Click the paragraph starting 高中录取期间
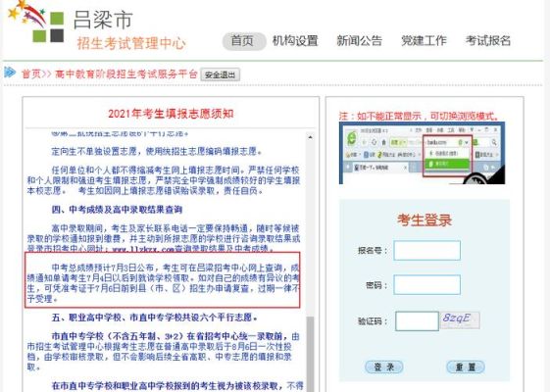The width and height of the screenshot is (550, 392). click(x=164, y=238)
